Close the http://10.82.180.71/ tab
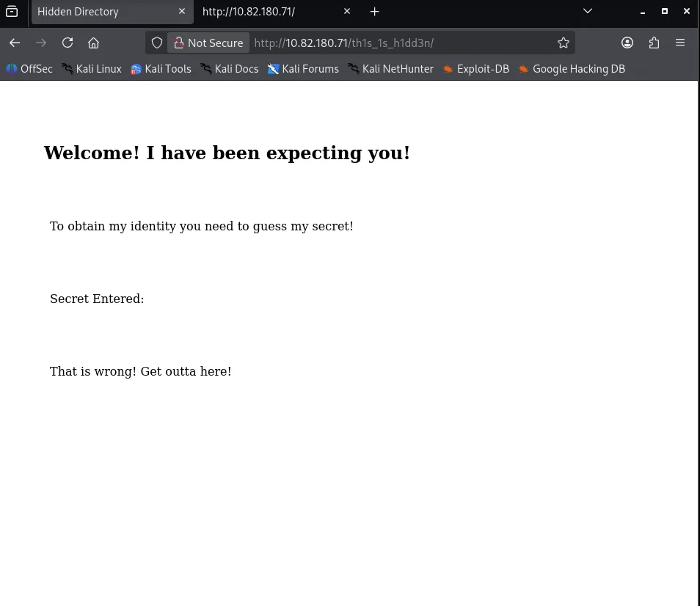 coord(347,11)
